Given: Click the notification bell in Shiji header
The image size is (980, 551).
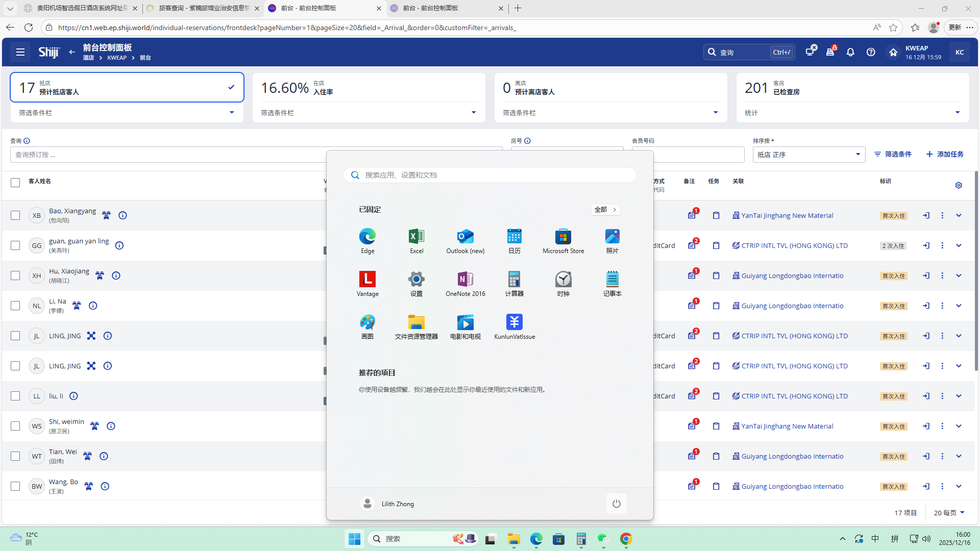Looking at the screenshot, I should [850, 52].
